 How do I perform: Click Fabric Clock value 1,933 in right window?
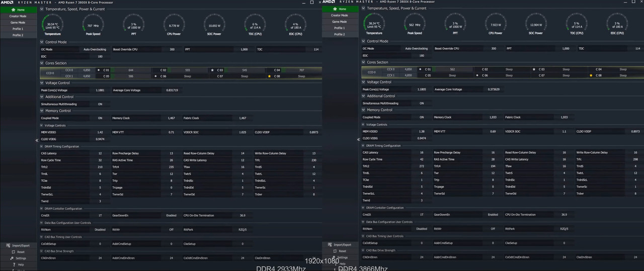(x=564, y=117)
